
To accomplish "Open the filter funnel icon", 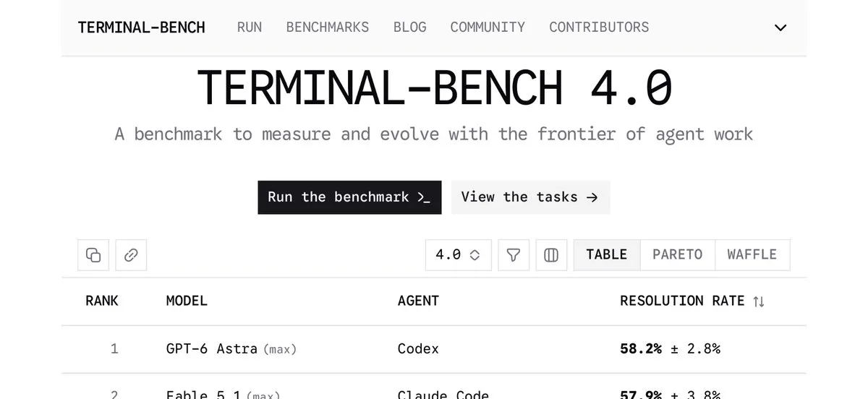I will pos(514,255).
